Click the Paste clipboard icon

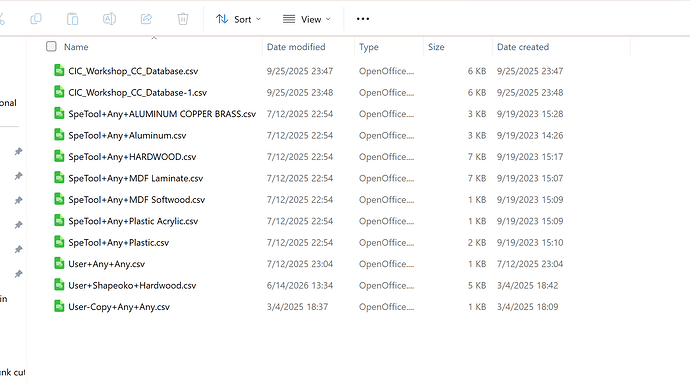pos(73,19)
